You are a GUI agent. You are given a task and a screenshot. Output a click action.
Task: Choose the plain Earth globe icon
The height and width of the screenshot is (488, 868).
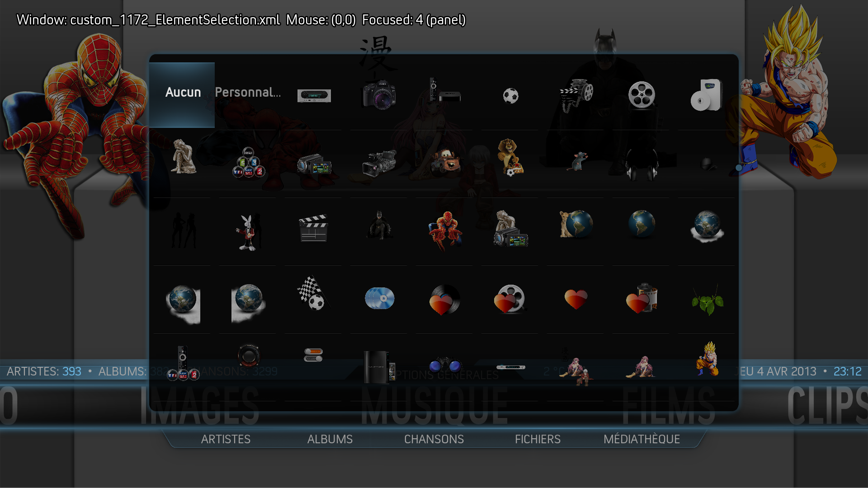click(x=642, y=223)
